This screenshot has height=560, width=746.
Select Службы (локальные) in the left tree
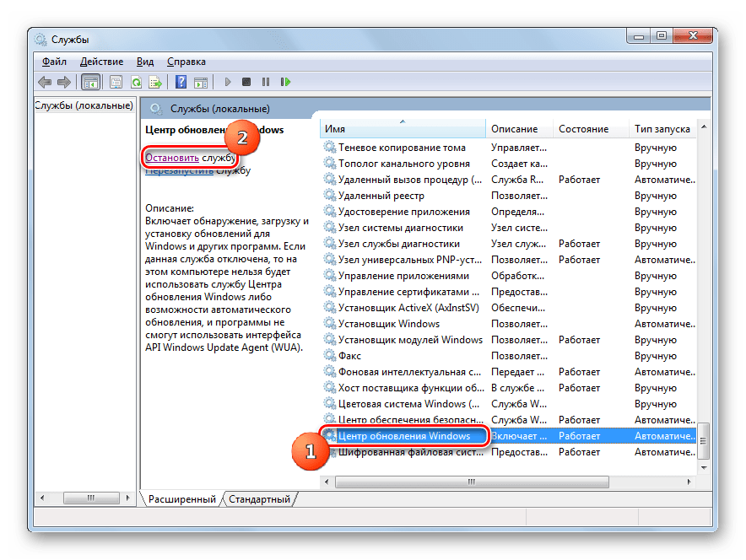pos(84,105)
